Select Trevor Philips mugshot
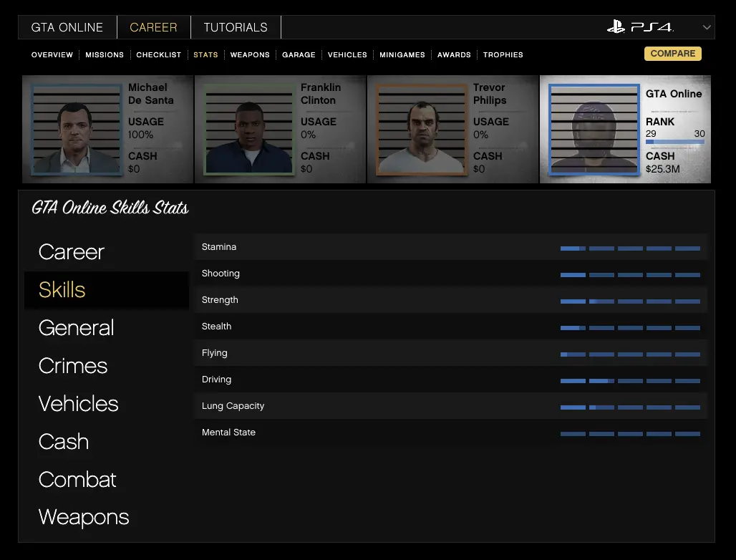 (x=421, y=130)
